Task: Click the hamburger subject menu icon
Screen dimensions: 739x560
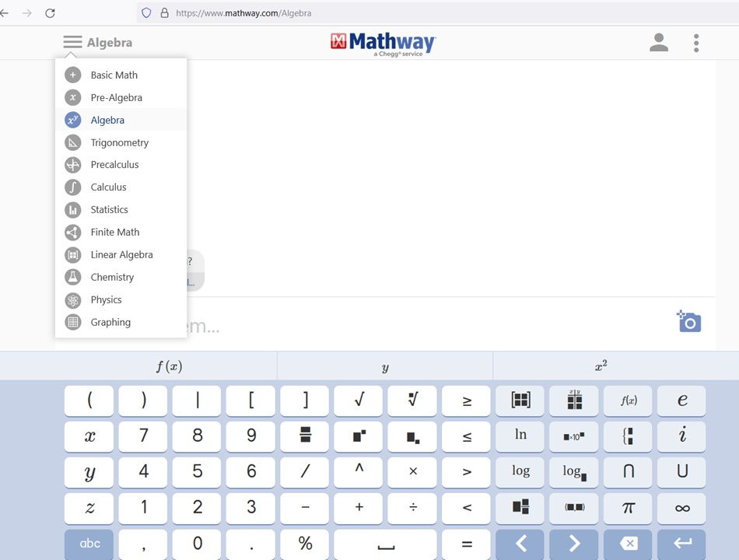Action: pos(72,43)
